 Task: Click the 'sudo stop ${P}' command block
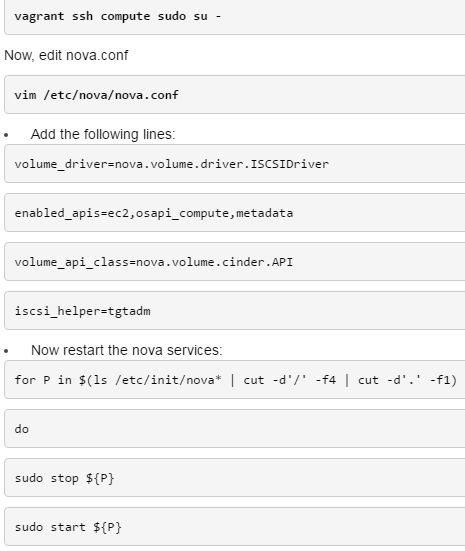(x=234, y=478)
